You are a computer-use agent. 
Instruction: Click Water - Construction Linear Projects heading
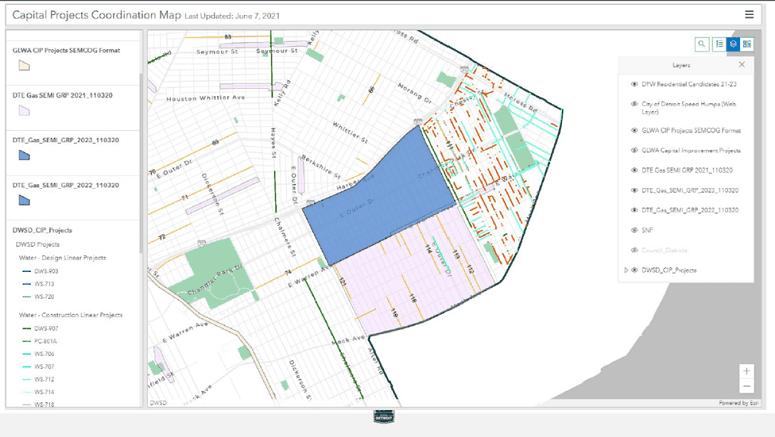pyautogui.click(x=71, y=315)
